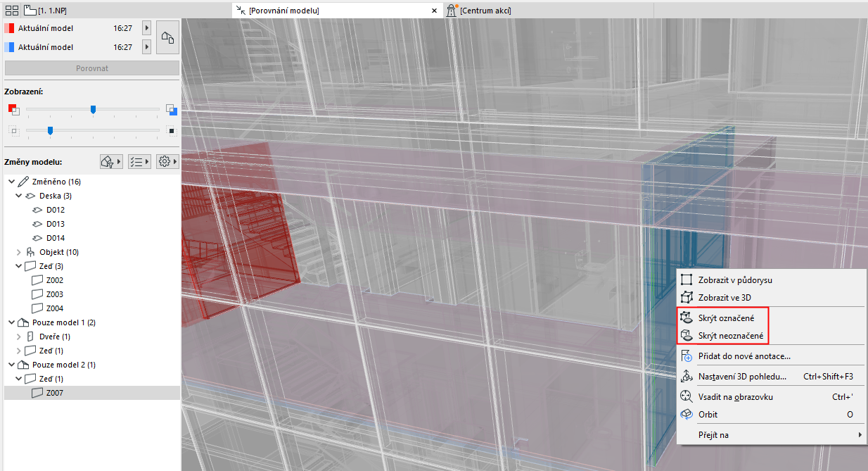Viewport: 868px width, 471px height.
Task: Open the first Aktuální model arrow dropdown
Action: (x=146, y=28)
